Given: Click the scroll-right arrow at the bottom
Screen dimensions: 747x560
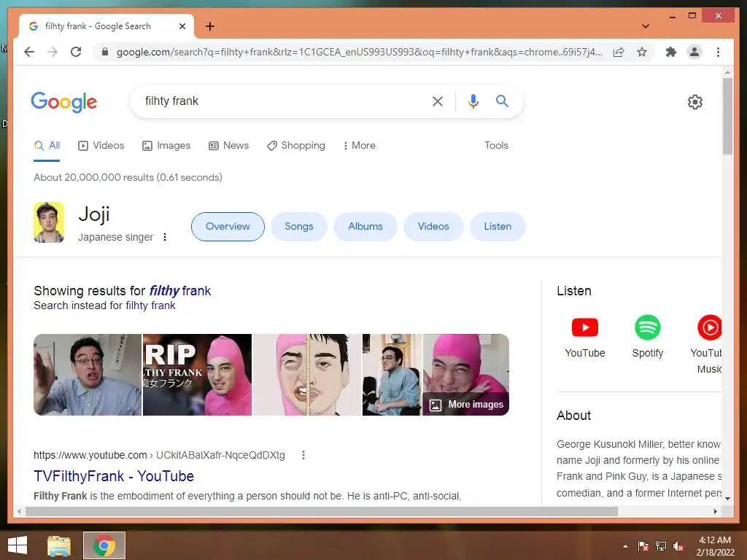Looking at the screenshot, I should point(715,511).
